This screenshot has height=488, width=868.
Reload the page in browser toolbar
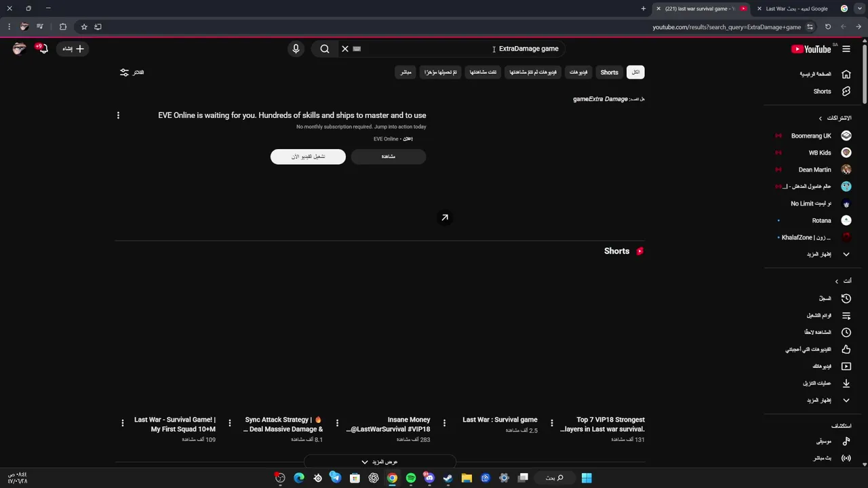[828, 27]
